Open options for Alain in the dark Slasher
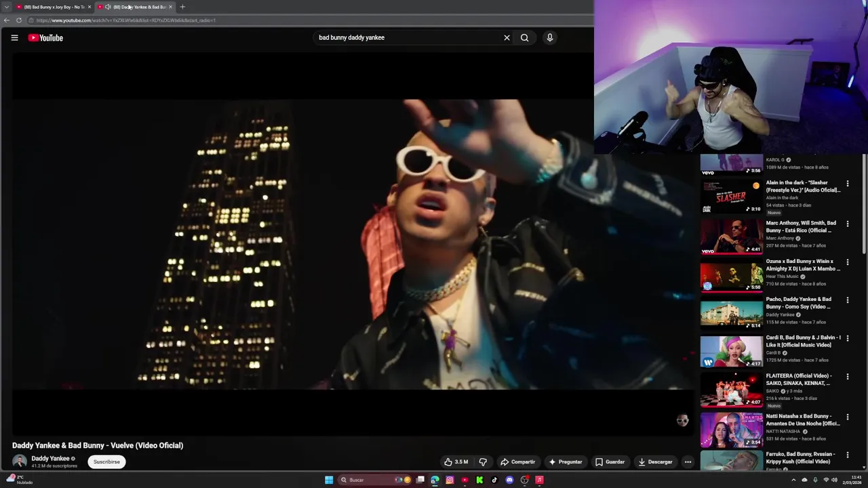Image resolution: width=868 pixels, height=488 pixels. pos(847,184)
